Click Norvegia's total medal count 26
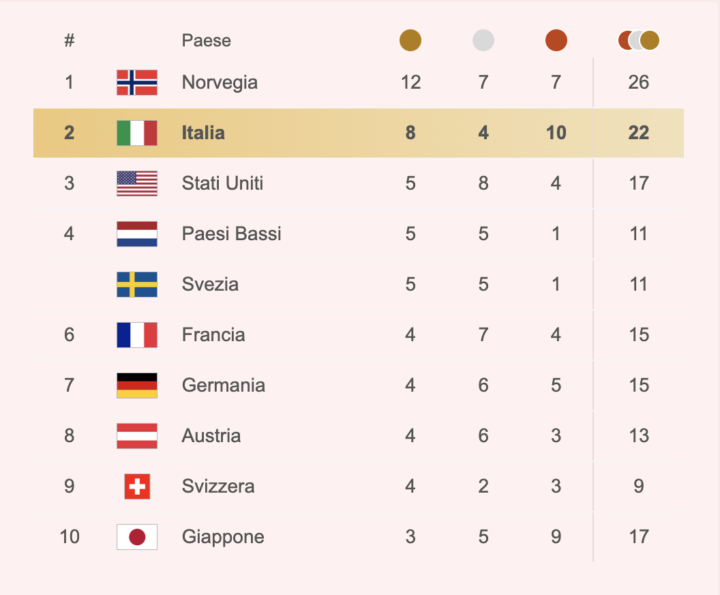 pyautogui.click(x=639, y=82)
